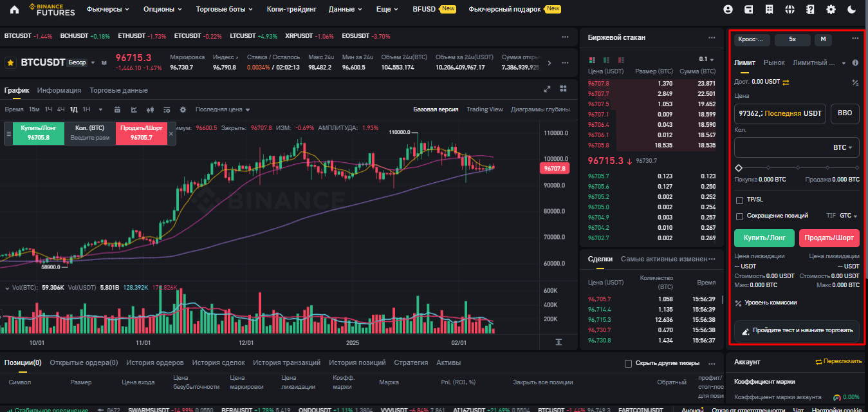Switch to the Информация tab
868x412 pixels.
pos(59,90)
